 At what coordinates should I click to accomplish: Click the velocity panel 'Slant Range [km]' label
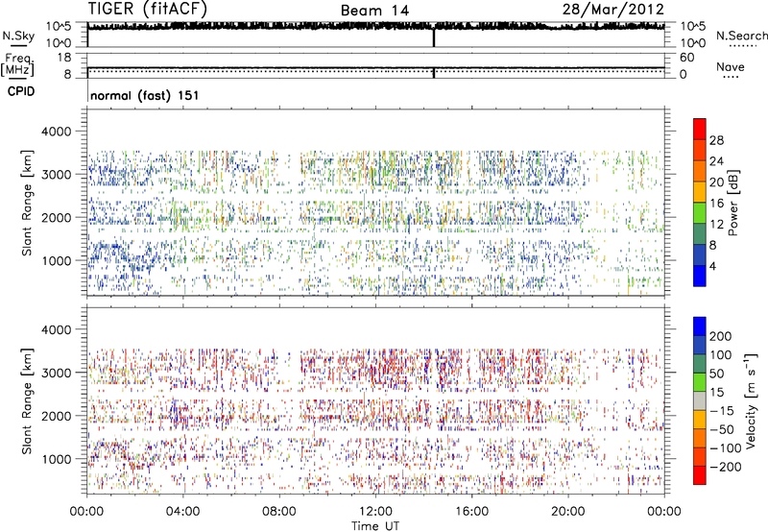(27, 401)
